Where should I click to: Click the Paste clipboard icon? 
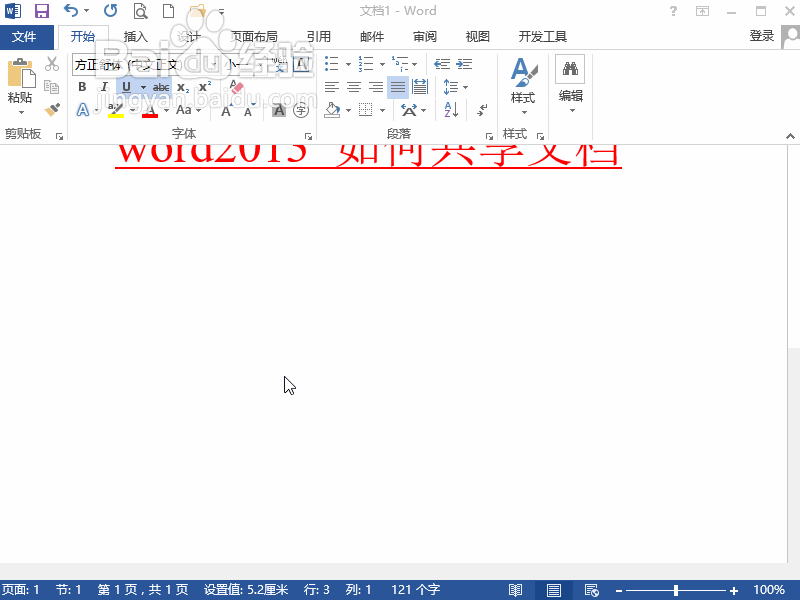(21, 72)
